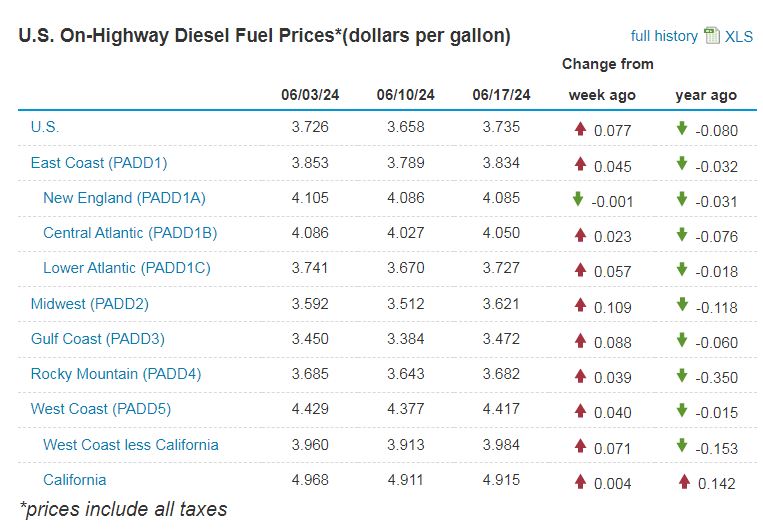The height and width of the screenshot is (529, 763).
Task: Click red up arrow in U.S. row
Action: pyautogui.click(x=580, y=128)
